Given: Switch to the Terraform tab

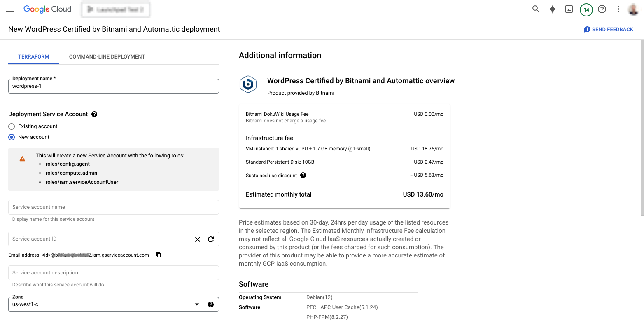Looking at the screenshot, I should click(x=34, y=56).
